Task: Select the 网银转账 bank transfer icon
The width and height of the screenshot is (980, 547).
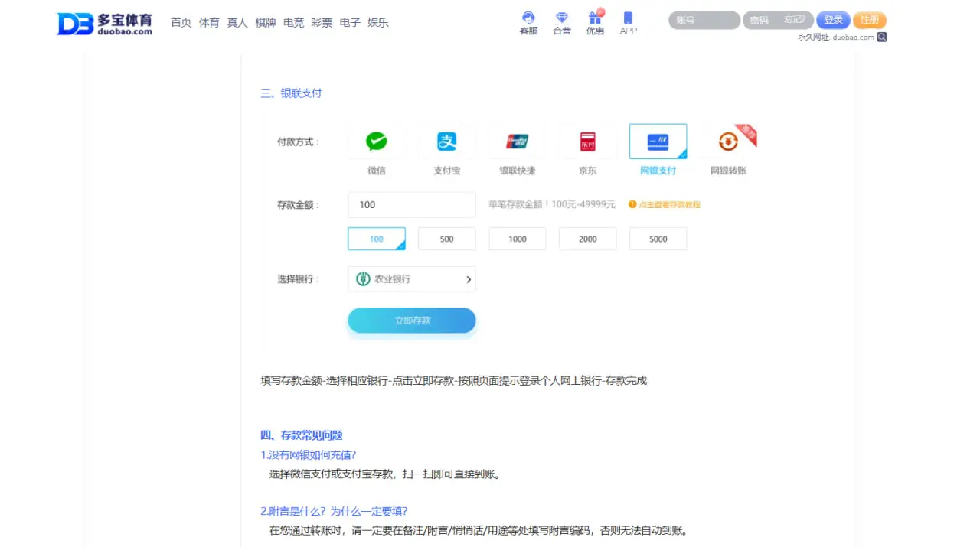Action: pyautogui.click(x=728, y=142)
